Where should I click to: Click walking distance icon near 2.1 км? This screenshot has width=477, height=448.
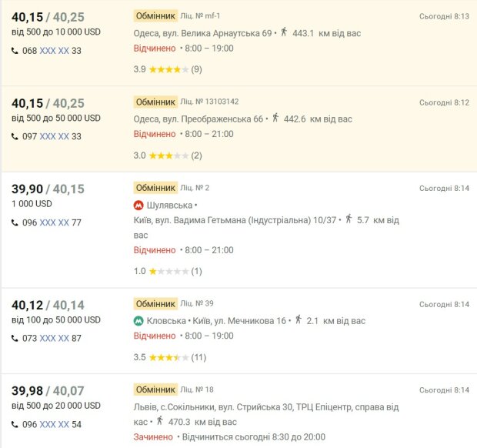(298, 320)
